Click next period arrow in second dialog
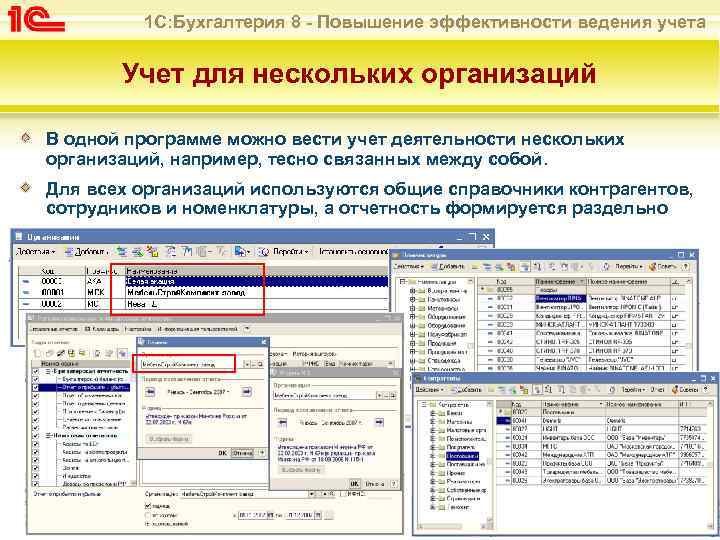This screenshot has height=540, width=720. click(x=379, y=422)
